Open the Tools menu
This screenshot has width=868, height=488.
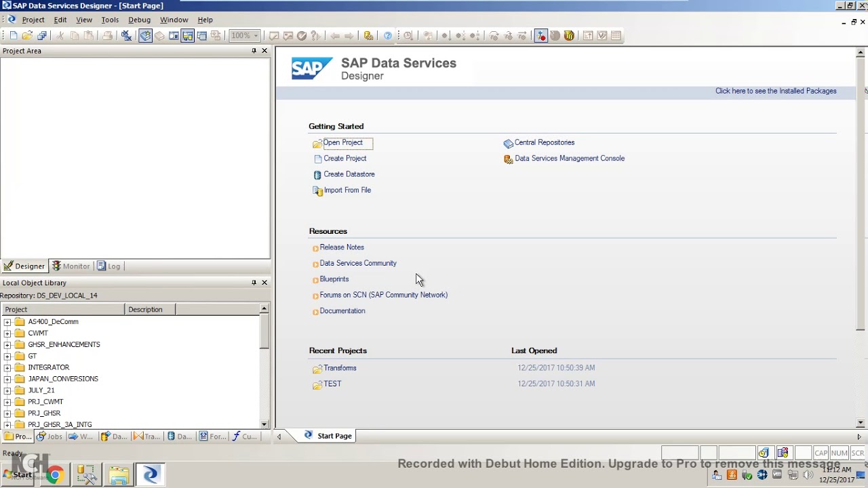(110, 20)
